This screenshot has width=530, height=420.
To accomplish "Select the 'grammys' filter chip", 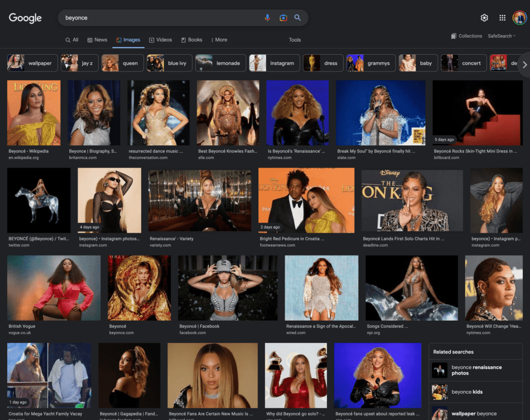I will coord(371,63).
